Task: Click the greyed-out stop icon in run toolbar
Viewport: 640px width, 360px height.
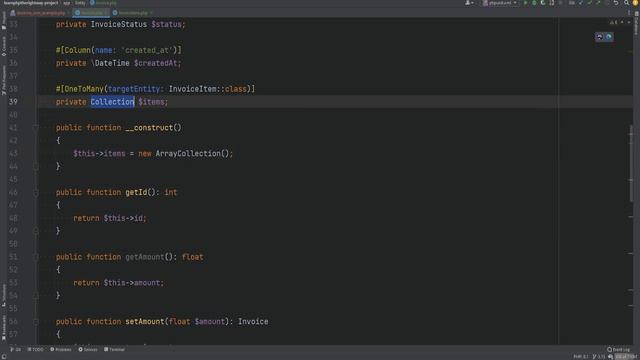Action: click(561, 3)
